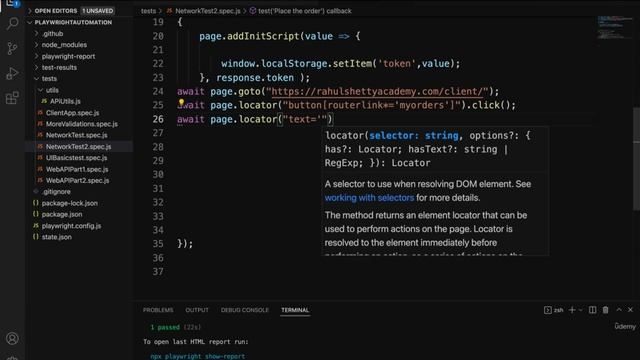Follow the 'working with selectors' link

click(x=369, y=198)
